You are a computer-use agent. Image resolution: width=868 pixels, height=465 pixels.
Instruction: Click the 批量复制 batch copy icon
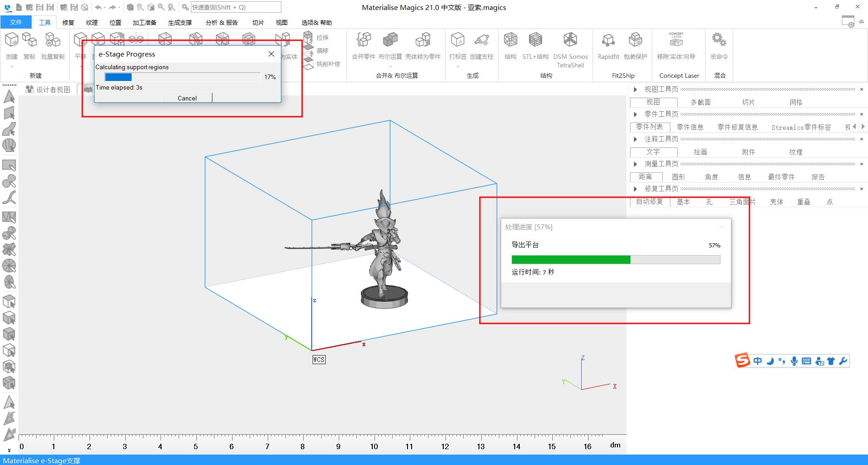click(52, 41)
